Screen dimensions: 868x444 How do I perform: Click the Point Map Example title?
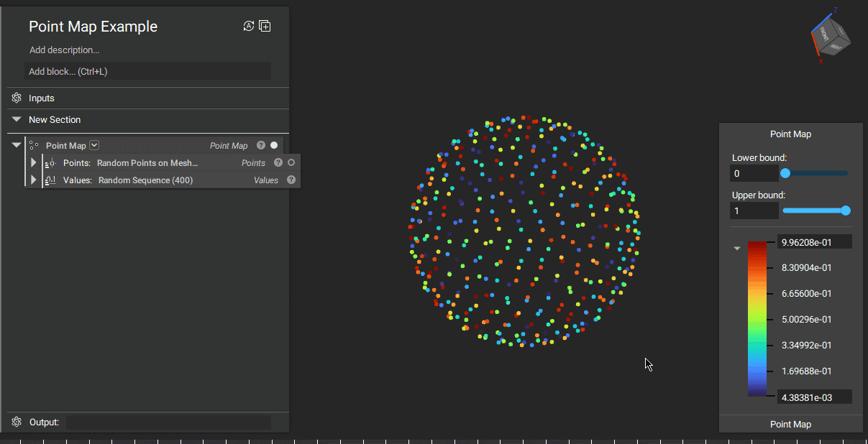[x=93, y=27]
